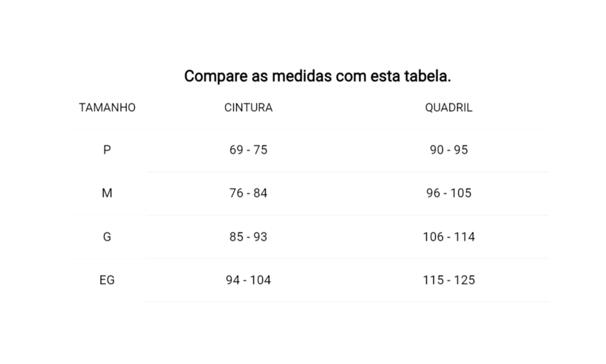Select waist value 76 - 84
606x364 pixels.
(x=248, y=193)
